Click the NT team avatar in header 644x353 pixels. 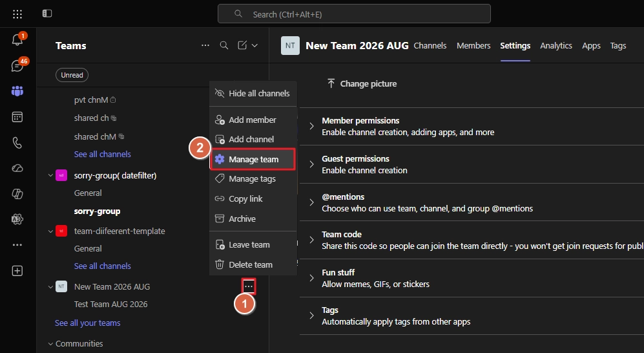click(291, 46)
